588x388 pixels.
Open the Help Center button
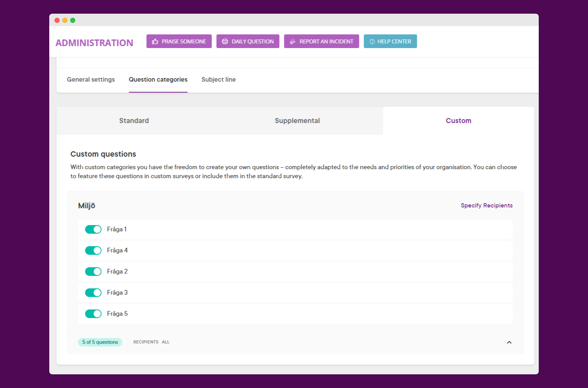pyautogui.click(x=390, y=41)
